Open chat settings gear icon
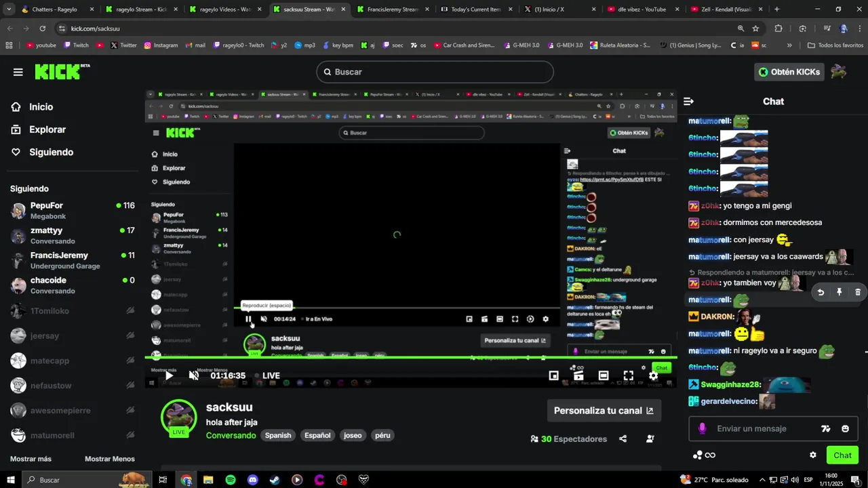This screenshot has height=488, width=868. pyautogui.click(x=813, y=455)
